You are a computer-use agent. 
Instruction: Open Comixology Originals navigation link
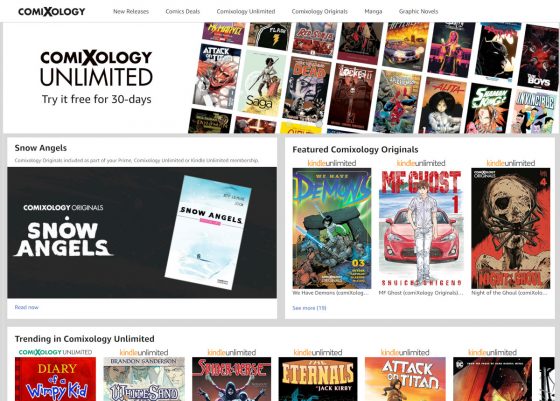pyautogui.click(x=319, y=11)
